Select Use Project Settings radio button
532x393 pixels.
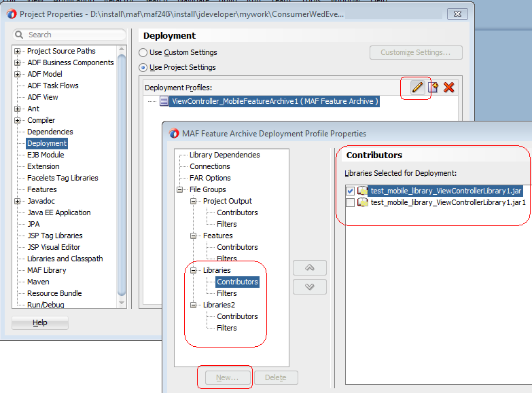click(x=143, y=67)
